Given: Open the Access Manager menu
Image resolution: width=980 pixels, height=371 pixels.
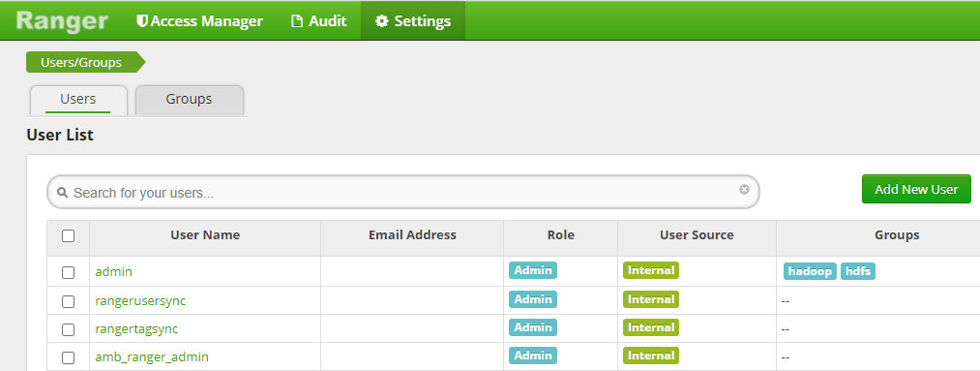Looking at the screenshot, I should 200,20.
